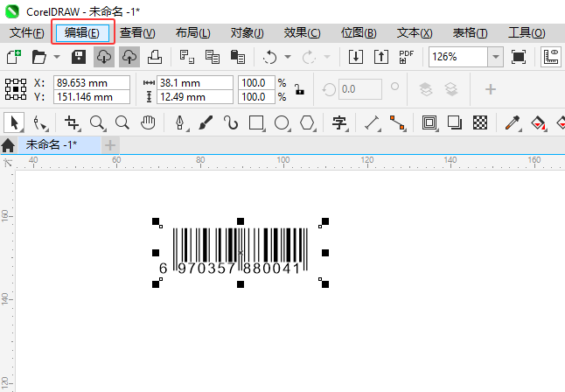This screenshot has width=565, height=392.
Task: Open the 查看(V) menu
Action: pos(137,33)
